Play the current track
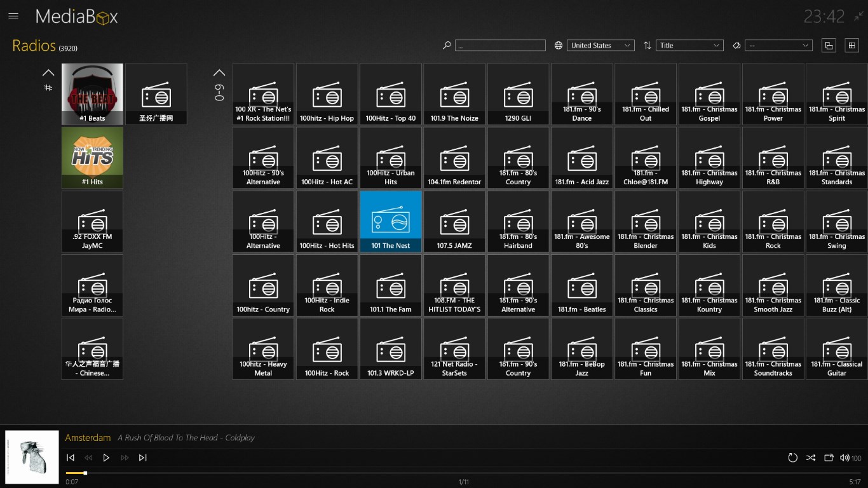The width and height of the screenshot is (868, 488). (x=106, y=457)
